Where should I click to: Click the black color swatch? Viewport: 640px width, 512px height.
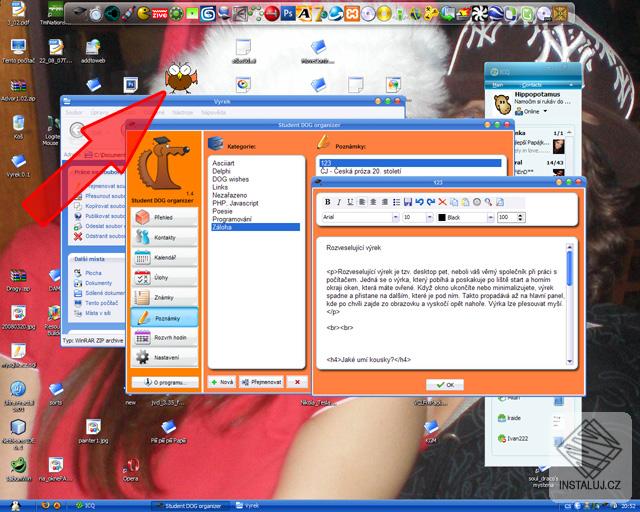click(x=441, y=218)
